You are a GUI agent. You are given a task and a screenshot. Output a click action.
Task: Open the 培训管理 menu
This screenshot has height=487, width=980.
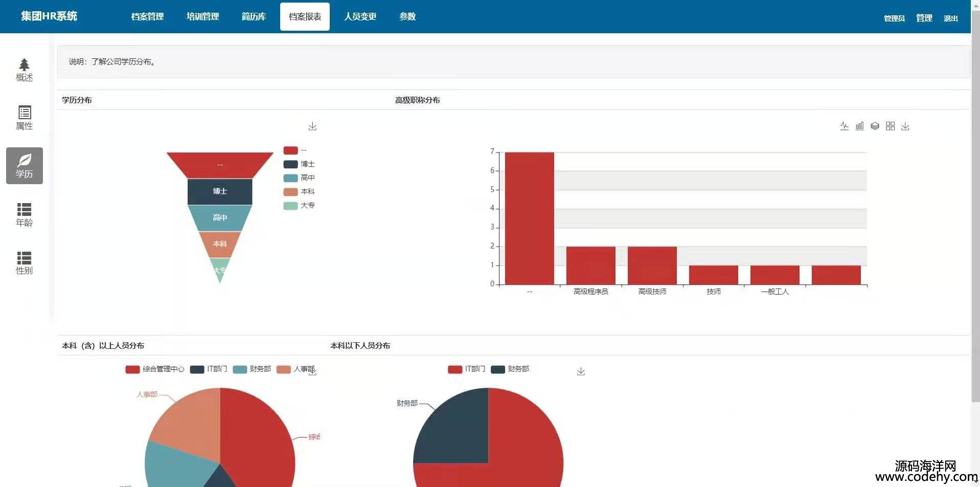click(202, 16)
